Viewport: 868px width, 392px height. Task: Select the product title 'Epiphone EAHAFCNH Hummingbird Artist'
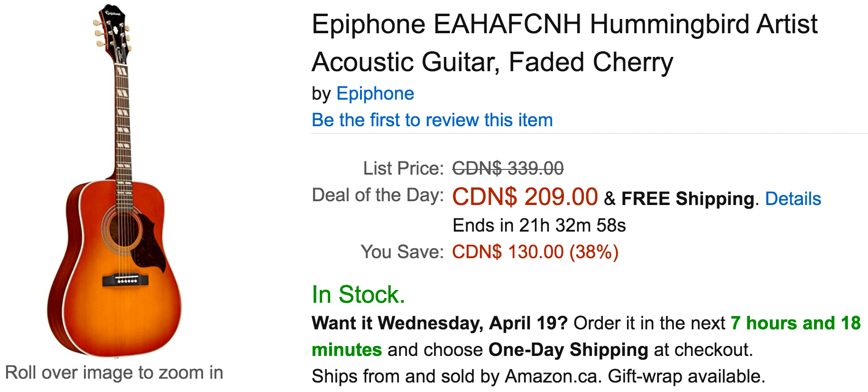point(564,25)
